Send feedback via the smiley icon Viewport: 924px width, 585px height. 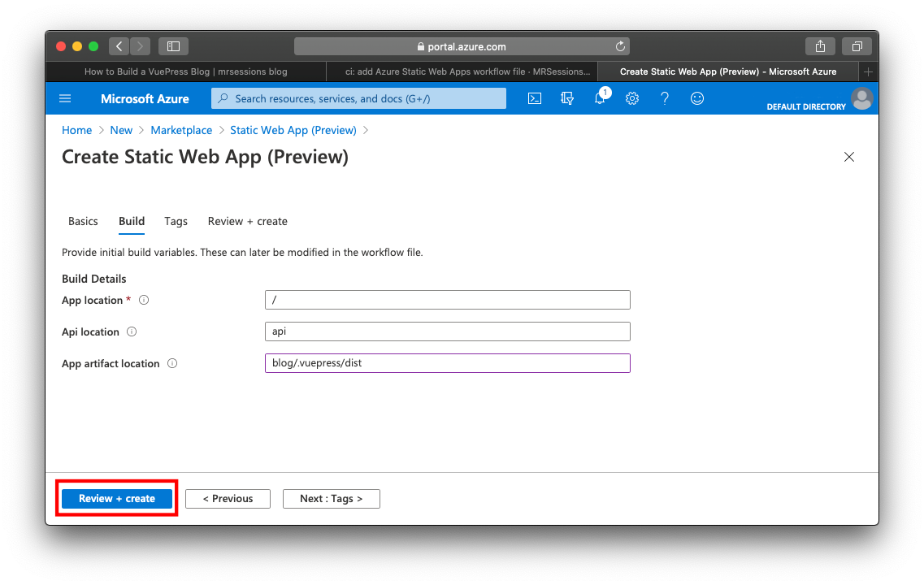tap(697, 98)
